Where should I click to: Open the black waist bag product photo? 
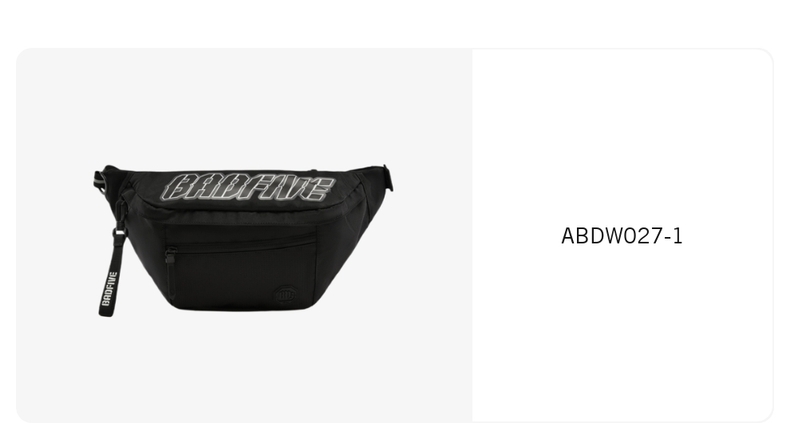pyautogui.click(x=243, y=240)
